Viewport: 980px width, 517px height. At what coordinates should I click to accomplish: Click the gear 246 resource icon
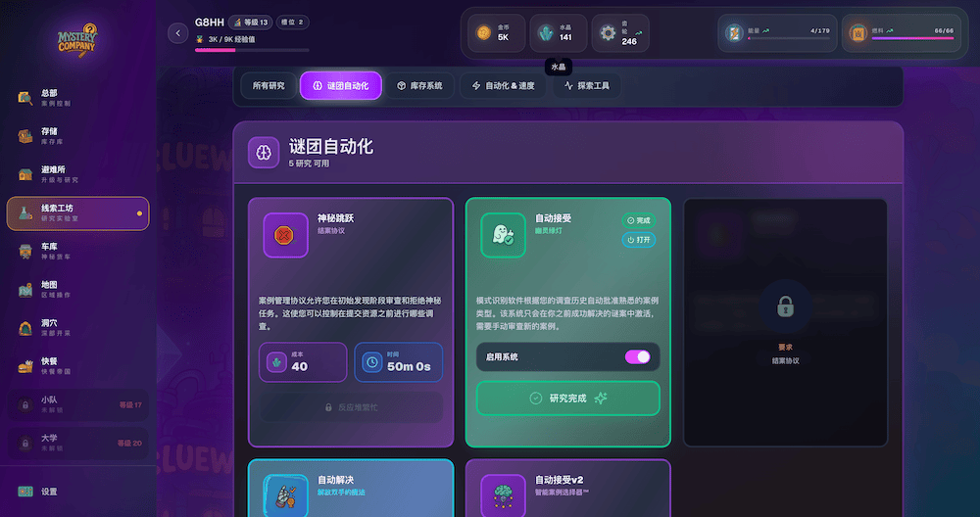click(608, 33)
